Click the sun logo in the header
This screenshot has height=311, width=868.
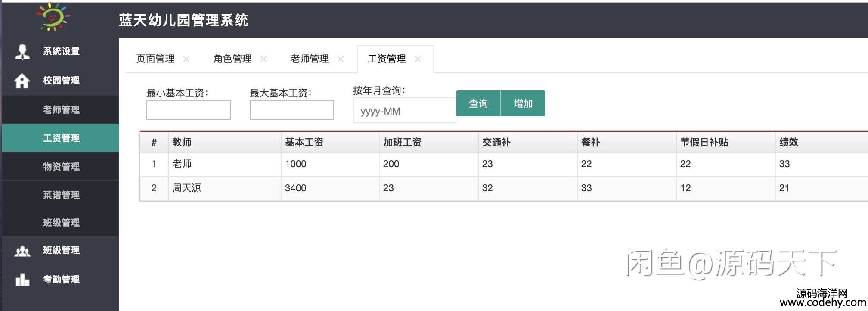53,17
